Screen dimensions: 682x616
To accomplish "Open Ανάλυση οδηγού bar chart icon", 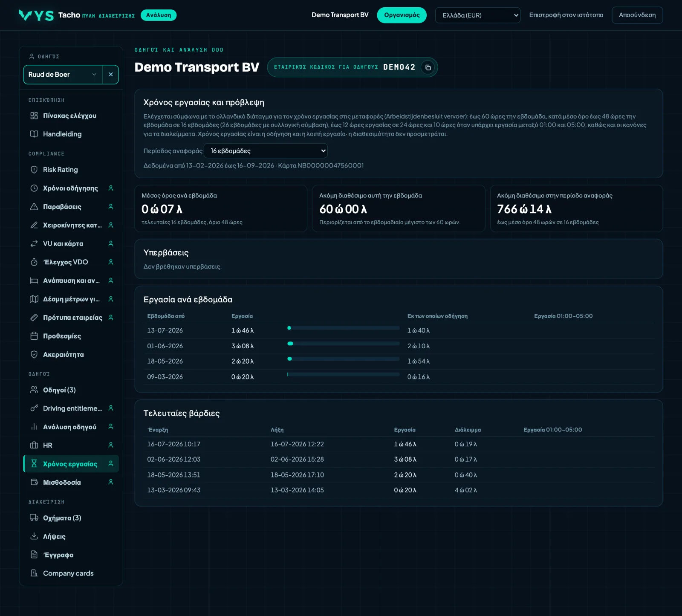I will point(34,427).
